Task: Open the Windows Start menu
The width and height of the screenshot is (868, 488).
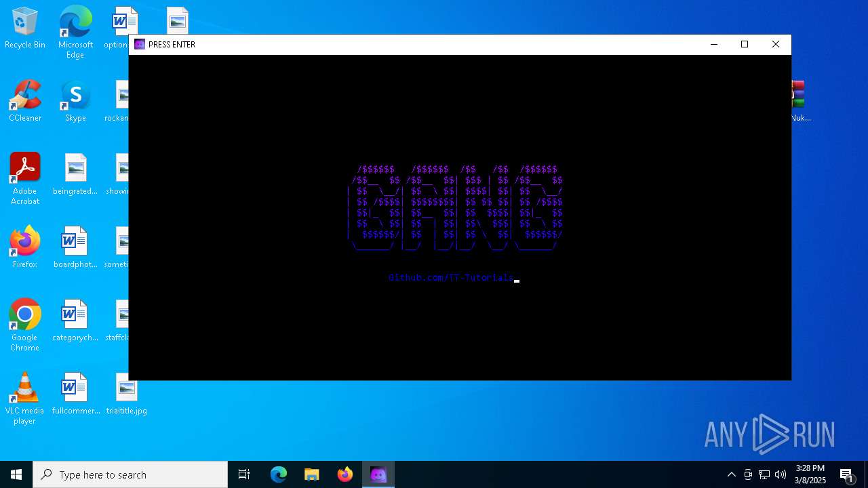Action: 16,474
